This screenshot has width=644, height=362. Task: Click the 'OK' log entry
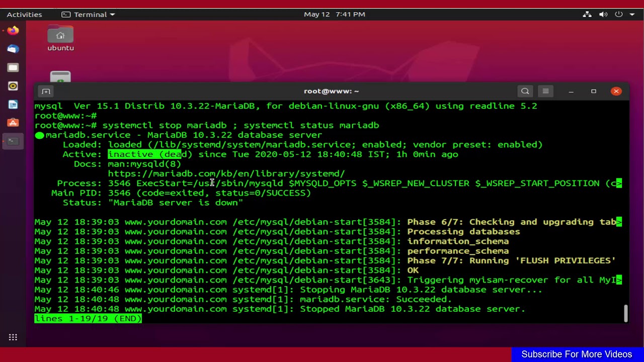tap(413, 270)
